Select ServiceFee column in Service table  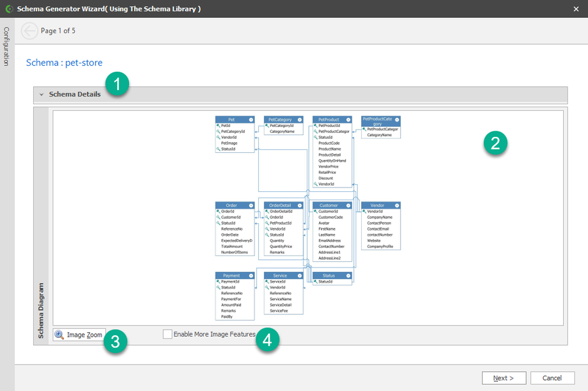pyautogui.click(x=279, y=311)
